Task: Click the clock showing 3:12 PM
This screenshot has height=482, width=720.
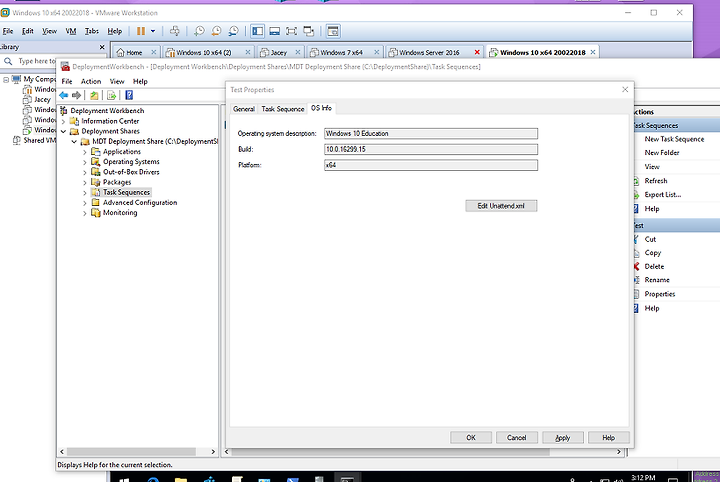Action: (x=643, y=478)
